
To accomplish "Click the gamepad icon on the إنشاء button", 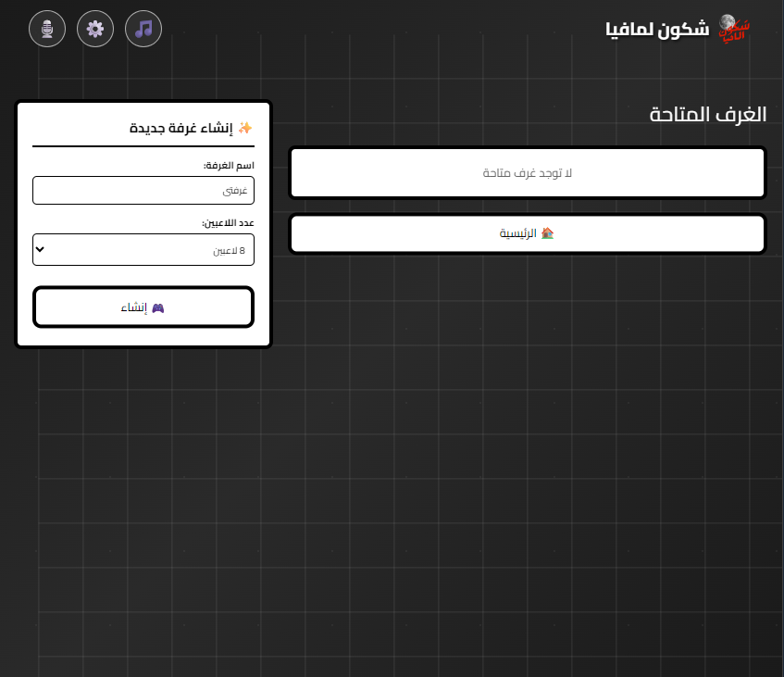I will 158,307.
